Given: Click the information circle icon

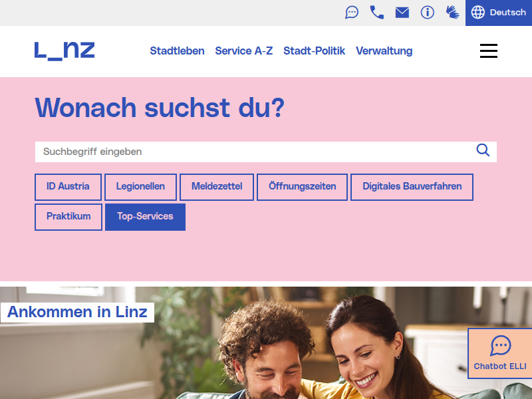Looking at the screenshot, I should click(427, 13).
